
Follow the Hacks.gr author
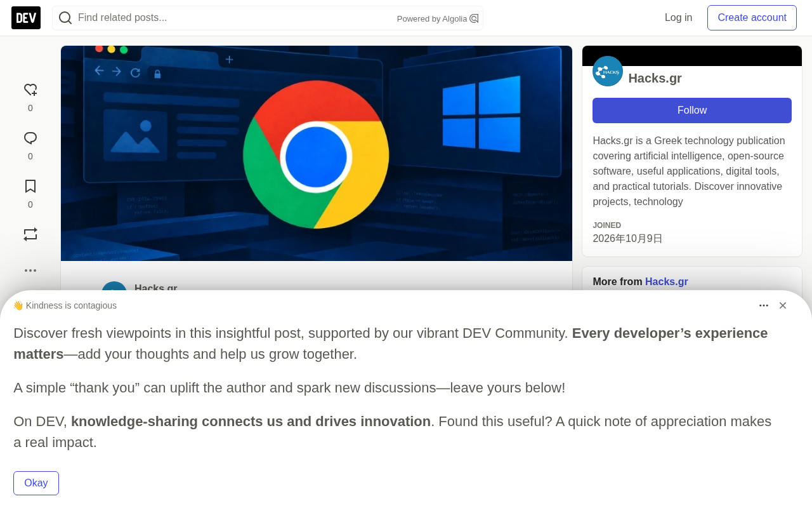[692, 110]
